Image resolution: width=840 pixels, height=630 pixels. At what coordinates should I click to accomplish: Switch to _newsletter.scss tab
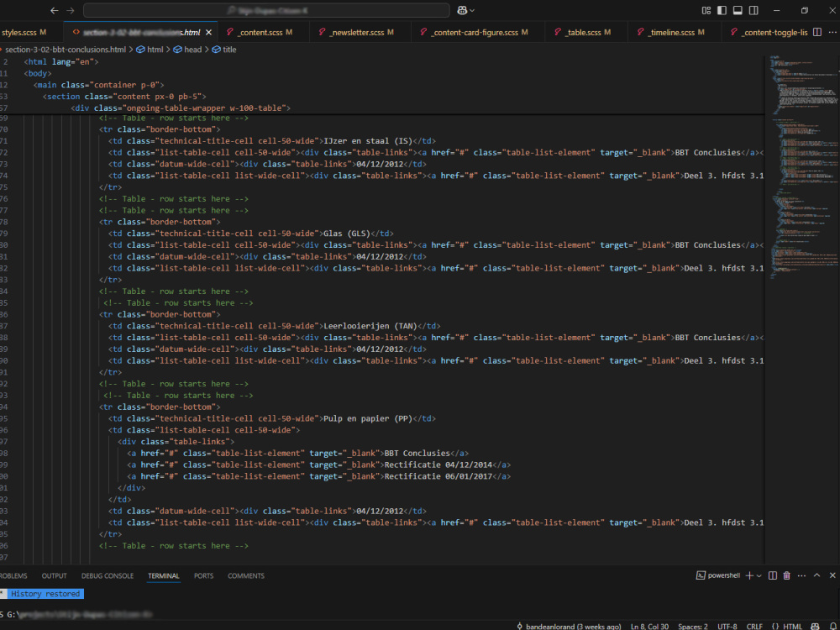356,32
